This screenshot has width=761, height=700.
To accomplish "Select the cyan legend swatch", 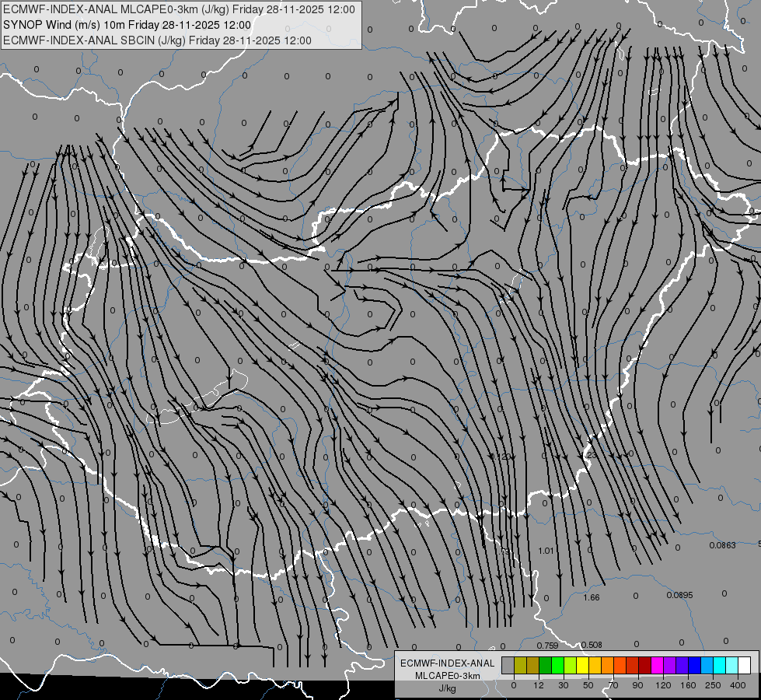I will coord(719,666).
